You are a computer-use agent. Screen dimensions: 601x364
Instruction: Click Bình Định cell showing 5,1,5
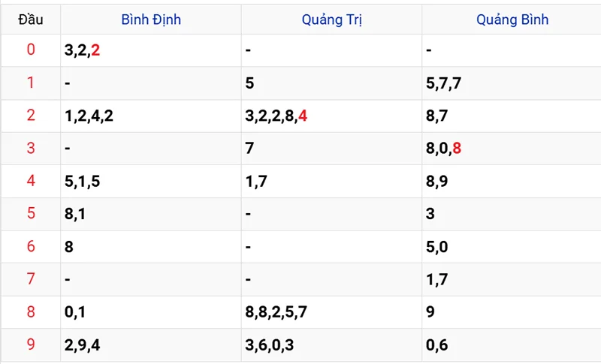coord(151,181)
